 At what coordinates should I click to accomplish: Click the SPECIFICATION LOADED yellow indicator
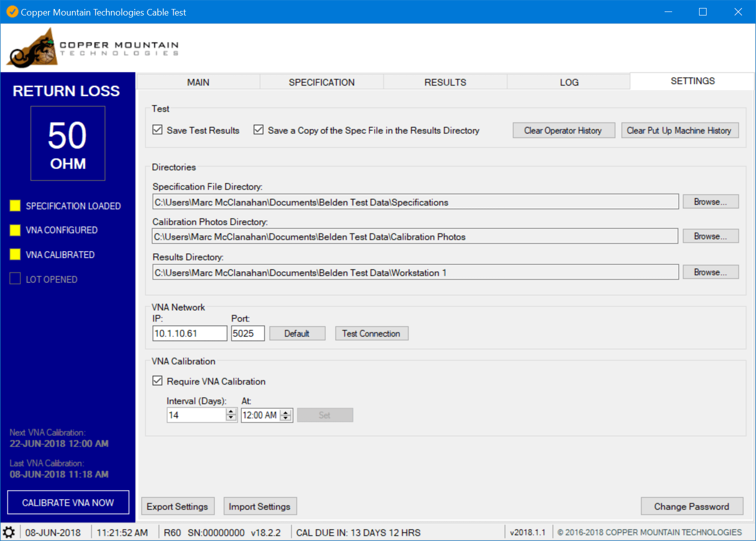tap(15, 205)
